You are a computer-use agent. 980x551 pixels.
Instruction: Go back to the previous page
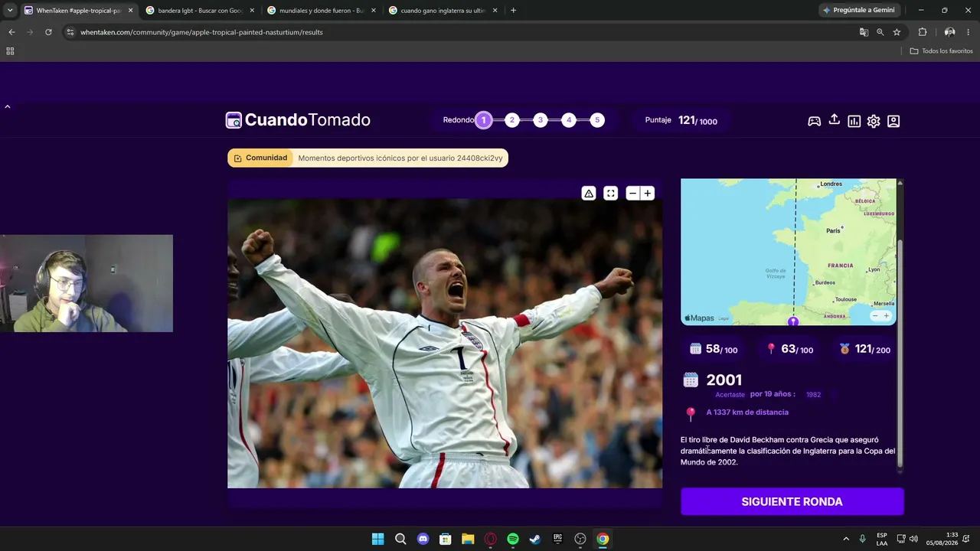11,32
